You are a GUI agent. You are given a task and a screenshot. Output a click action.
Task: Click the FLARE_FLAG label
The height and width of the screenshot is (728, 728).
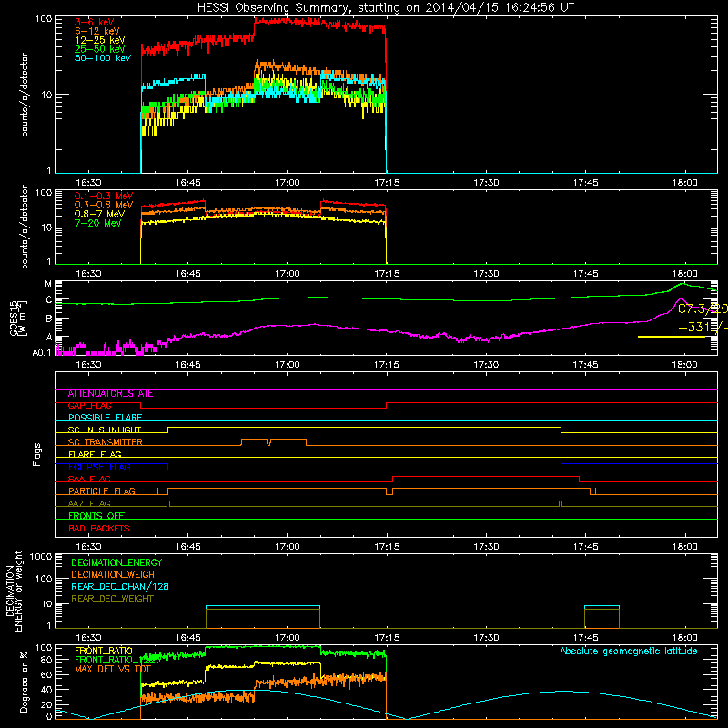click(95, 454)
